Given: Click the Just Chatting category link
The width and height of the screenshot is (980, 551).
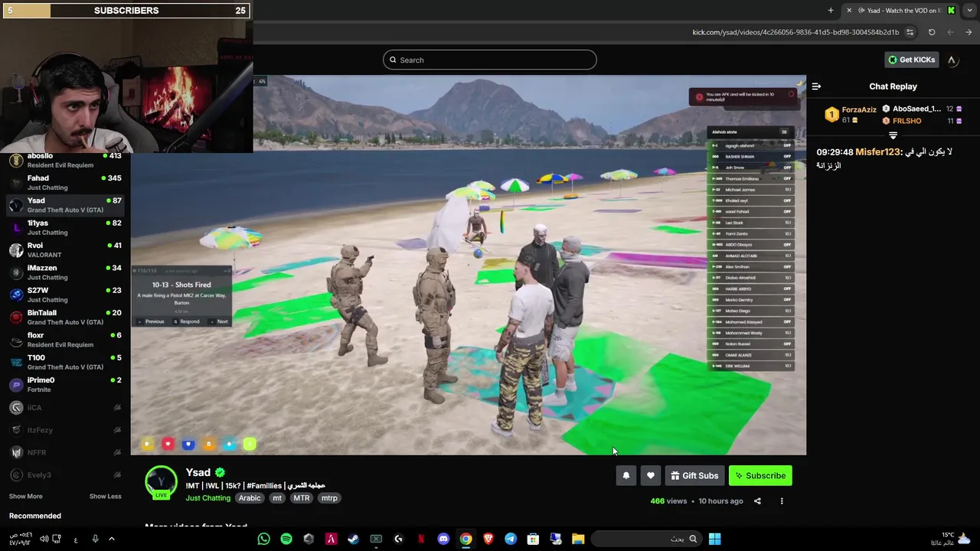Looking at the screenshot, I should coord(207,498).
